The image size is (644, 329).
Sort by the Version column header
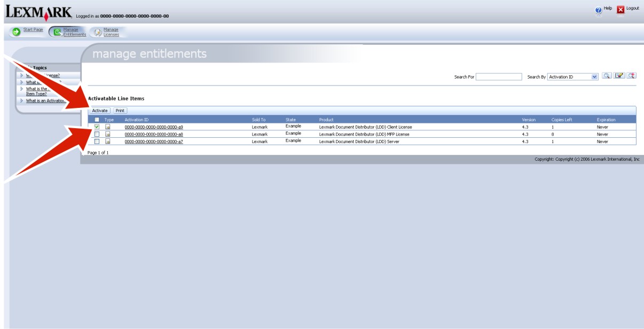(529, 120)
